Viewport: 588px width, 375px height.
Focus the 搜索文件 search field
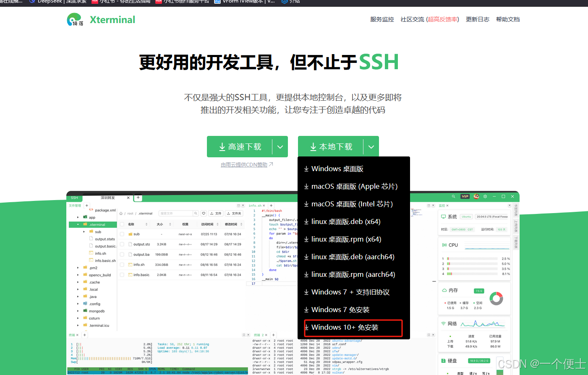[176, 214]
